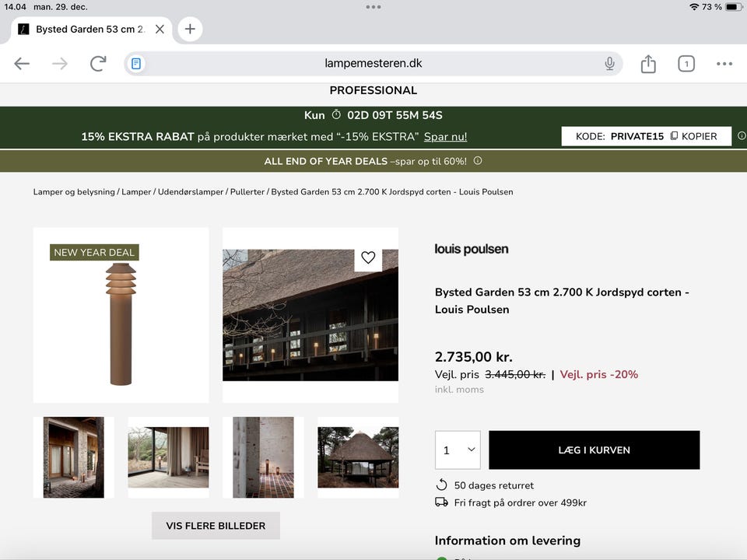Go back to the previous page

(x=22, y=63)
